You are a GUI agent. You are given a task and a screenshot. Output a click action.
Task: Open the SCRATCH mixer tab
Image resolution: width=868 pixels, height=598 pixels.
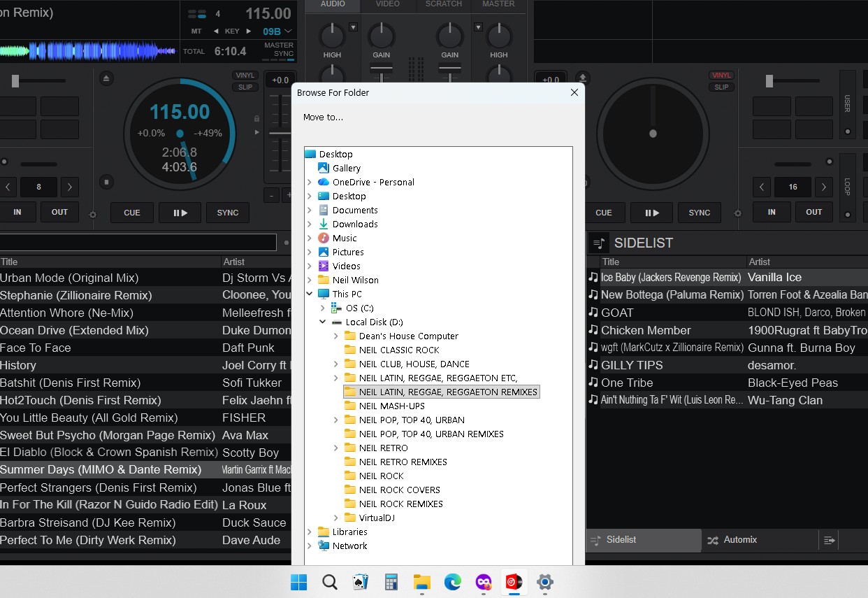tap(444, 4)
